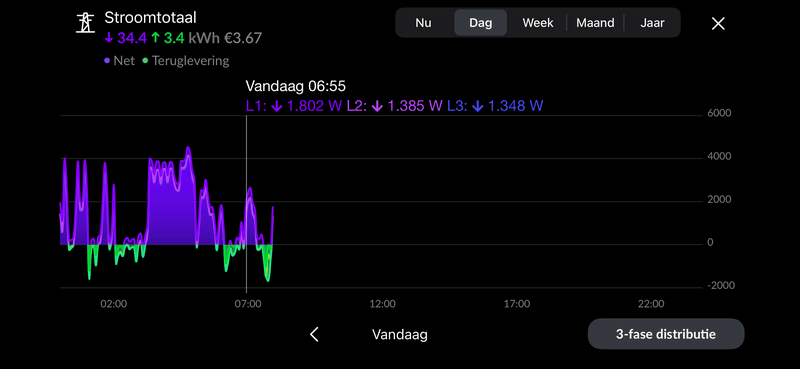The height and width of the screenshot is (369, 800).
Task: Open 3-fase distributie view
Action: (666, 334)
